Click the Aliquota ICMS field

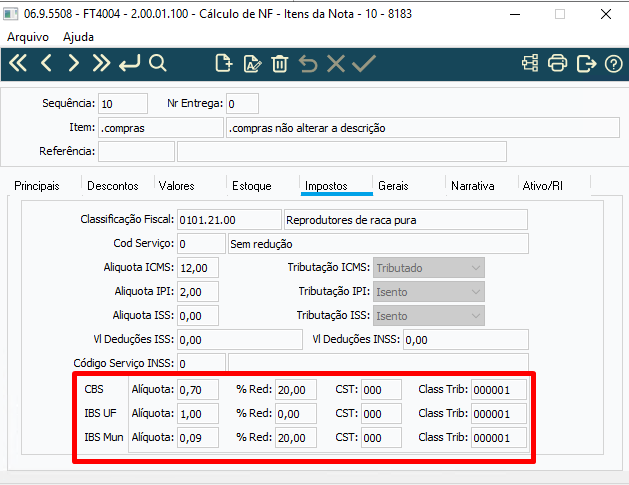pyautogui.click(x=198, y=268)
